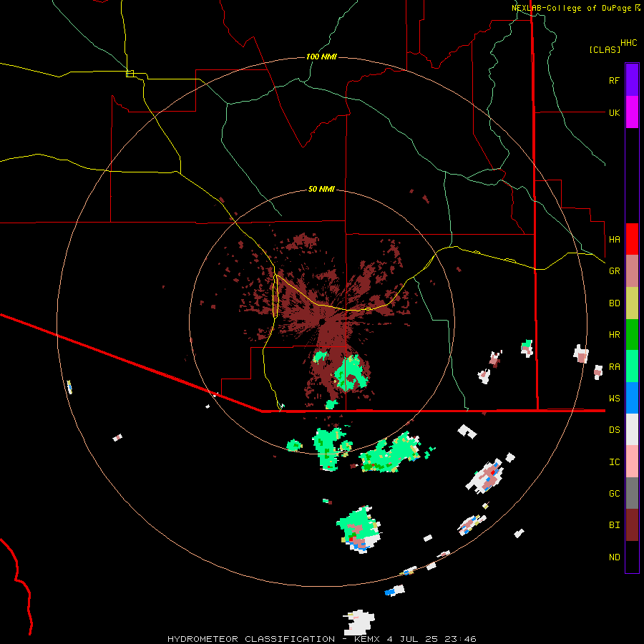Click the RA light green swatch
This screenshot has width=644, height=644.
coord(632,366)
